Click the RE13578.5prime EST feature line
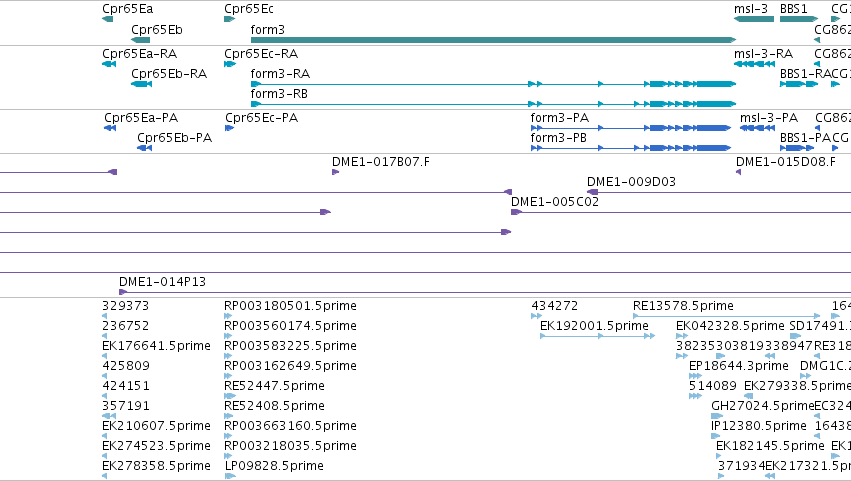Viewport: 851px width, 481px height. coord(727,316)
